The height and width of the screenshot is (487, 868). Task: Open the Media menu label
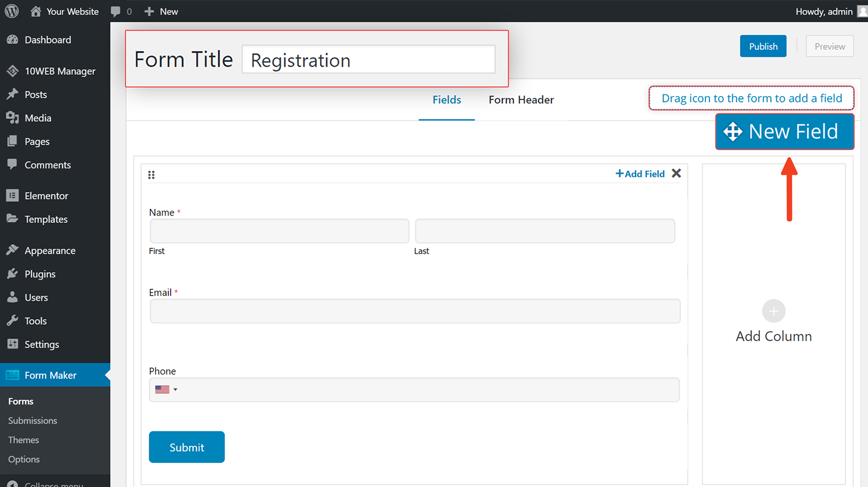point(38,118)
